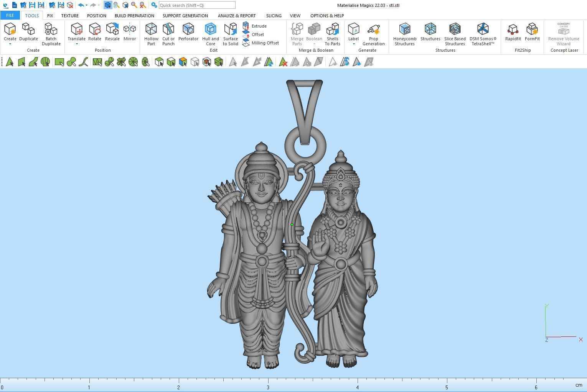587x392 pixels.
Task: Expand the Label dropdown arrow
Action: click(x=354, y=44)
